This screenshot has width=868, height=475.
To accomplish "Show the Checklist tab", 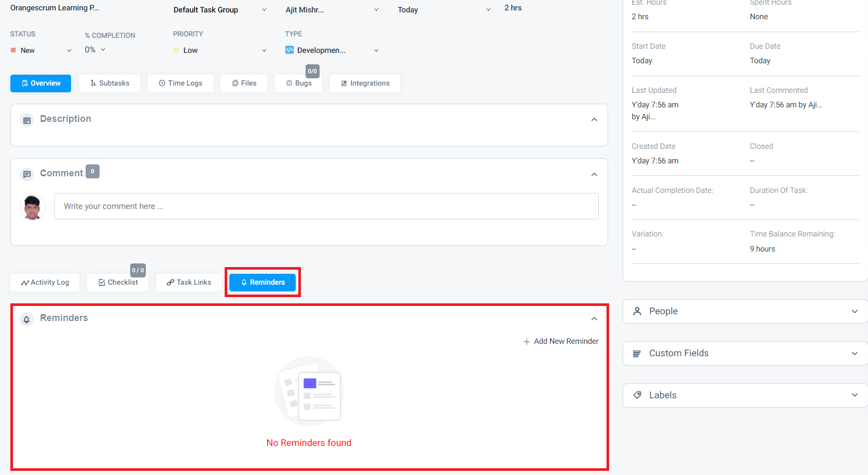I will (x=118, y=282).
